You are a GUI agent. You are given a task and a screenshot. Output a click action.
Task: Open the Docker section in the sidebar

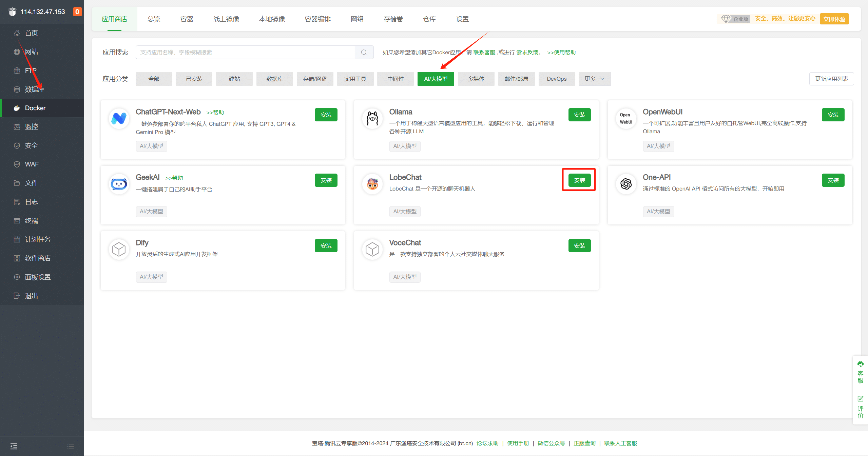click(35, 108)
